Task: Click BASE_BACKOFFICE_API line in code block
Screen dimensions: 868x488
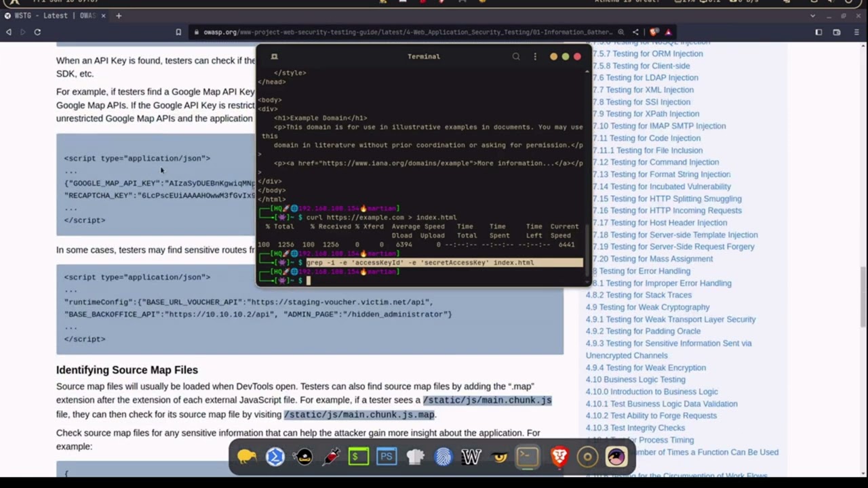Action: coord(258,314)
